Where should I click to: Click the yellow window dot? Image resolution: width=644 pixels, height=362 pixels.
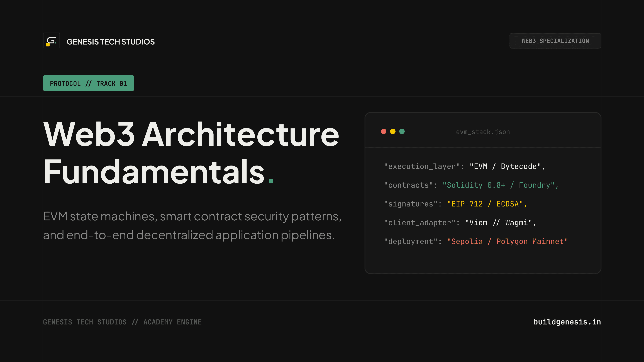(393, 131)
